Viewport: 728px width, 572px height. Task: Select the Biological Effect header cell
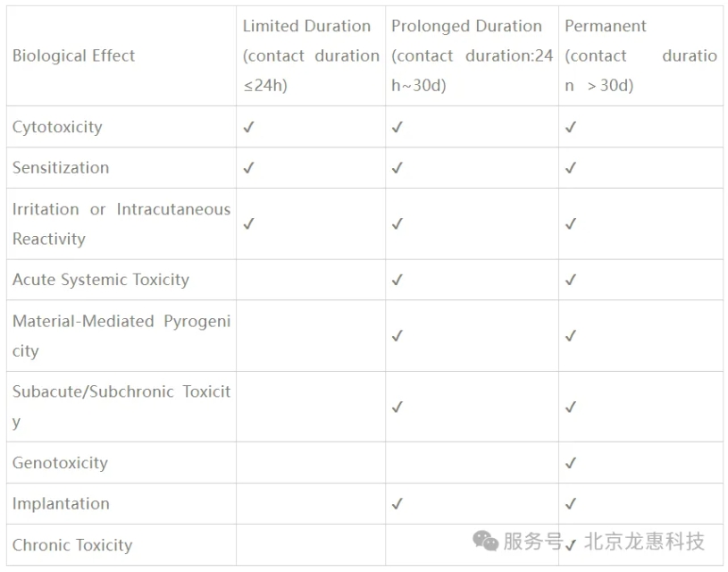121,55
